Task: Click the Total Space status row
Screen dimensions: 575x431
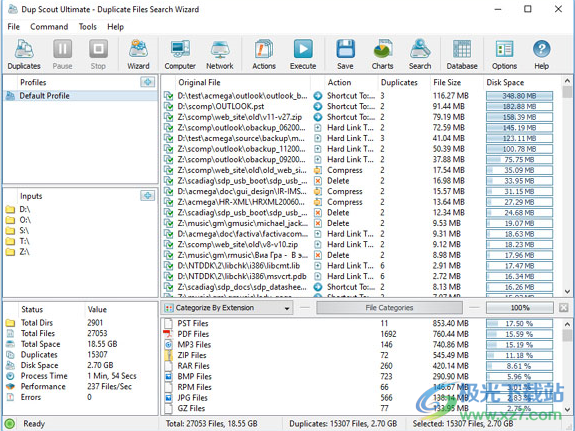Action: coord(80,344)
